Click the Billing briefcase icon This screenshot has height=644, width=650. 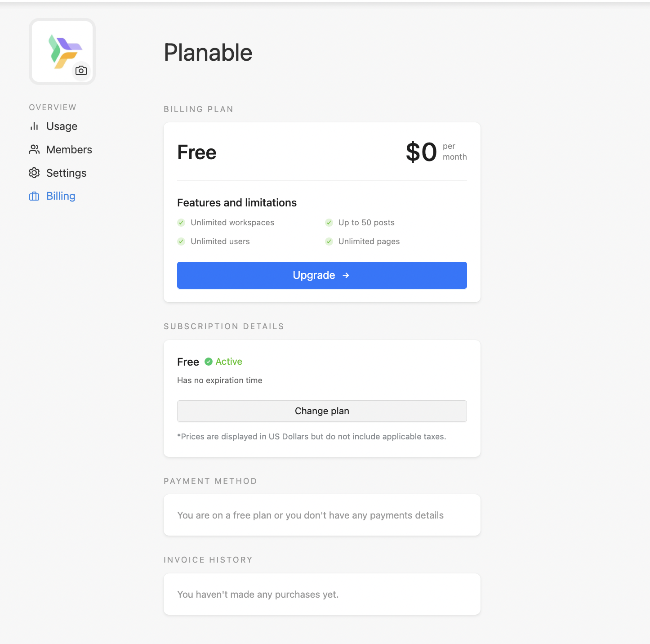pyautogui.click(x=34, y=197)
